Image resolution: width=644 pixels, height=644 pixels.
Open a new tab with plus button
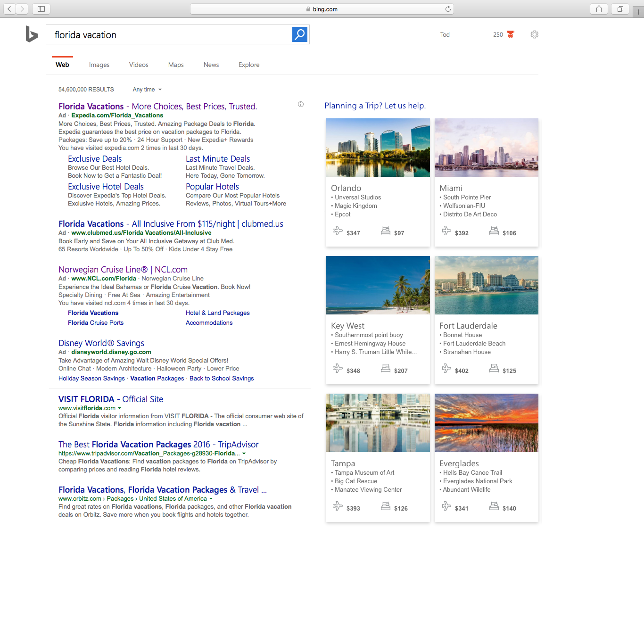pyautogui.click(x=638, y=12)
